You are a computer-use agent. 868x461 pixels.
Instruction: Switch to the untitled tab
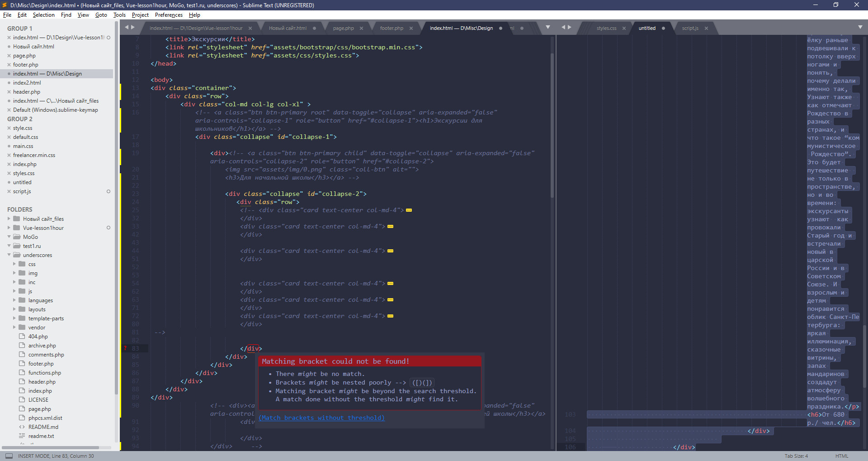pyautogui.click(x=647, y=28)
